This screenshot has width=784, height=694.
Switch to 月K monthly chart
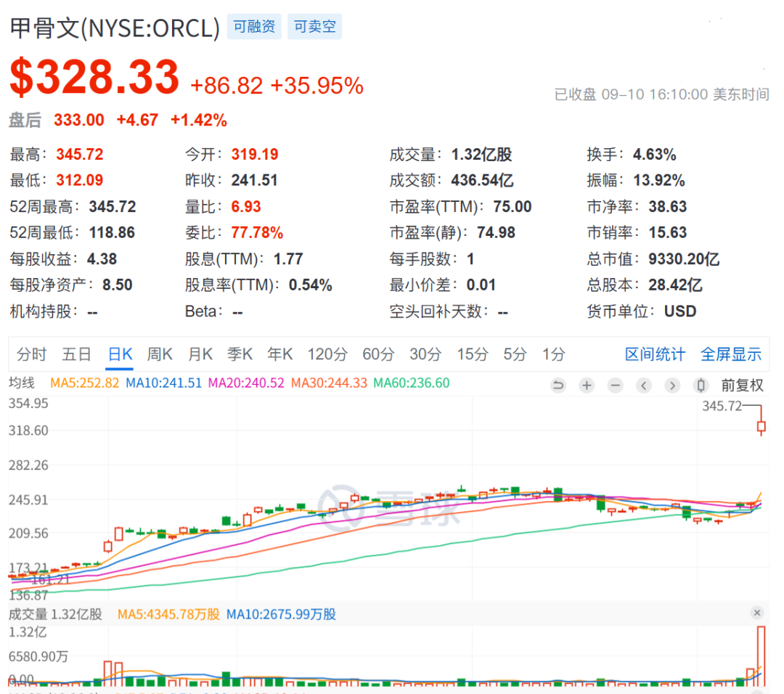tap(200, 354)
